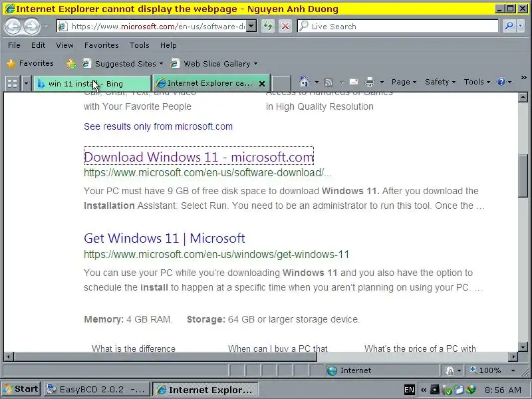Open the View menu

point(65,45)
